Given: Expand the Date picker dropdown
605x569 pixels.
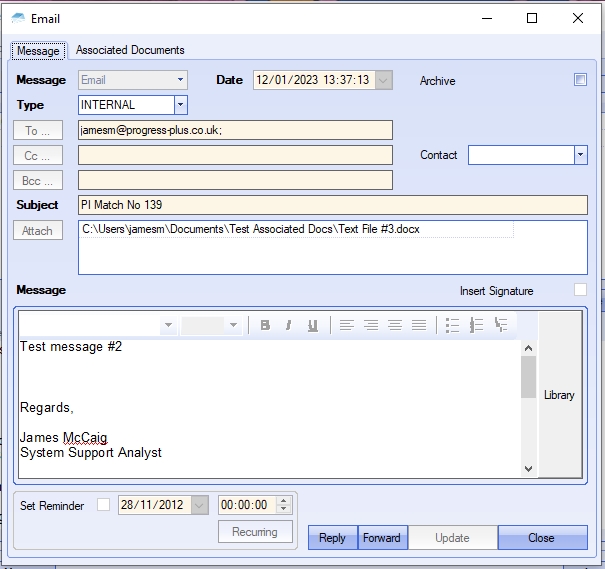Looking at the screenshot, I should (384, 80).
